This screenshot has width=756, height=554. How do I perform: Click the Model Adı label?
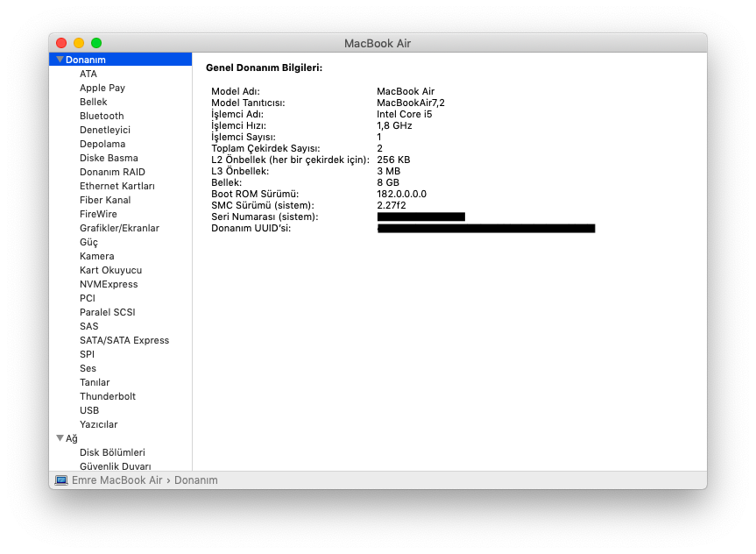(x=236, y=91)
